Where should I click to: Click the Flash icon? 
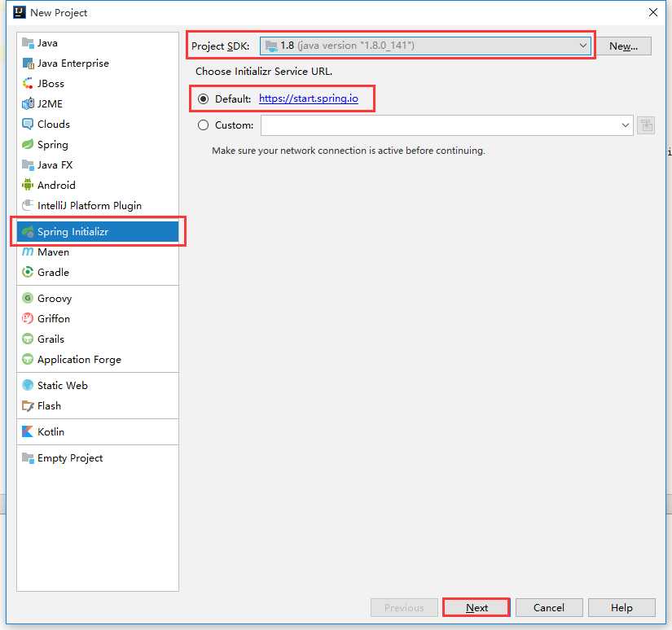[28, 405]
